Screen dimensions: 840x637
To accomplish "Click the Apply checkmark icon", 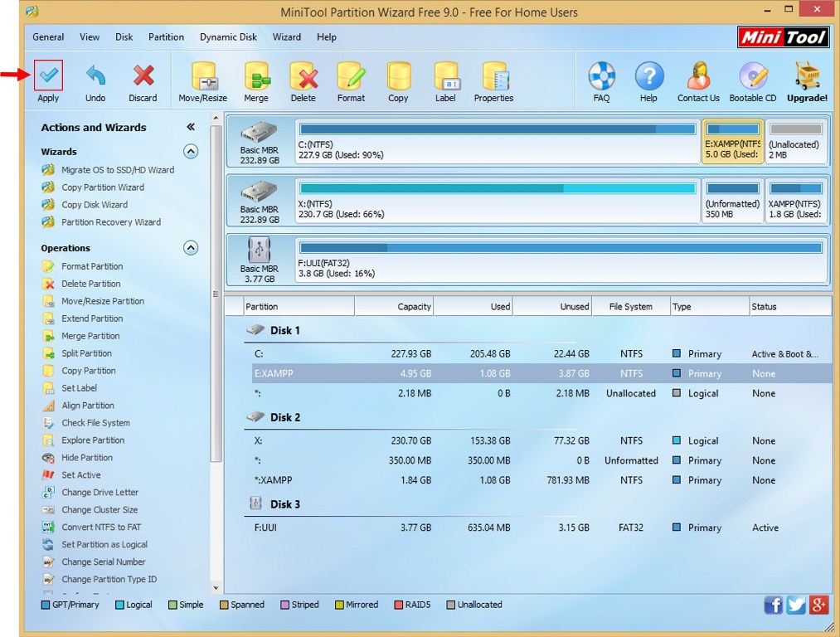I will pyautogui.click(x=48, y=75).
